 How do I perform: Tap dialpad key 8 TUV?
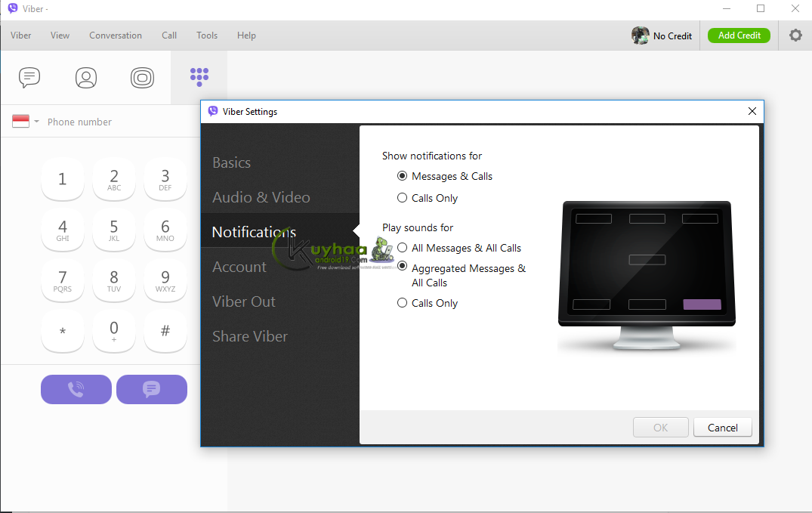tap(114, 280)
